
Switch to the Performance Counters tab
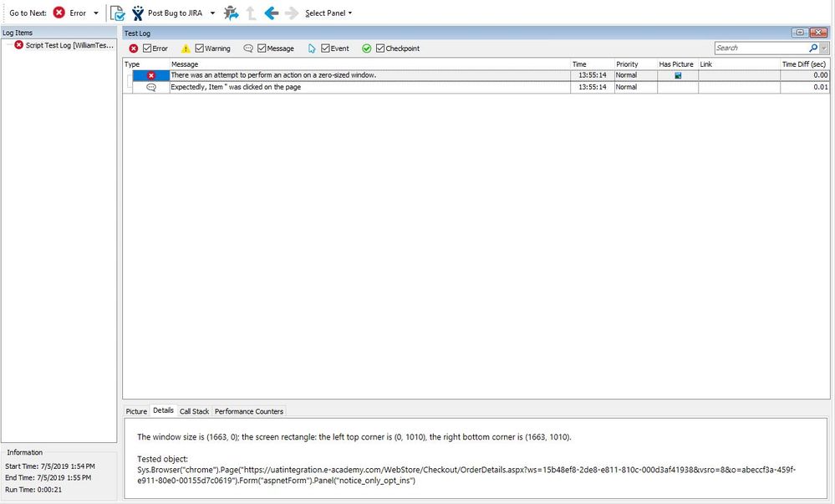coord(249,411)
